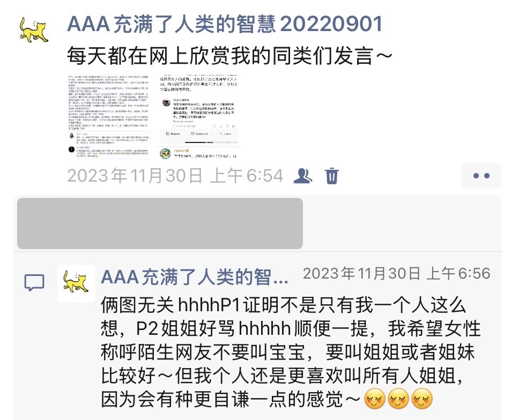Tap Repost inside the right thumbnail
The height and width of the screenshot is (420, 511).
(x=173, y=134)
